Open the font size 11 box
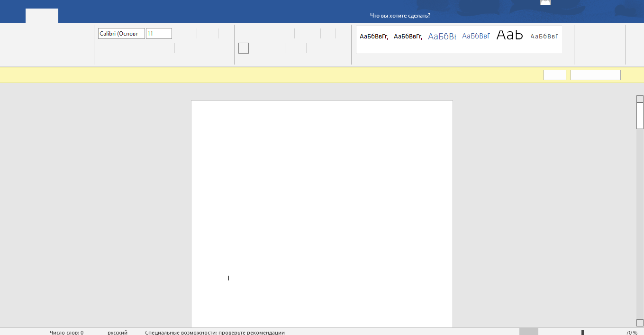Screen dimensions: 644x335 click(x=159, y=34)
